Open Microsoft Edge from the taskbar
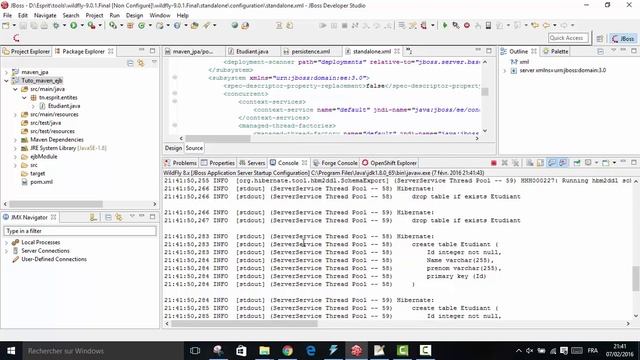 coord(311,351)
